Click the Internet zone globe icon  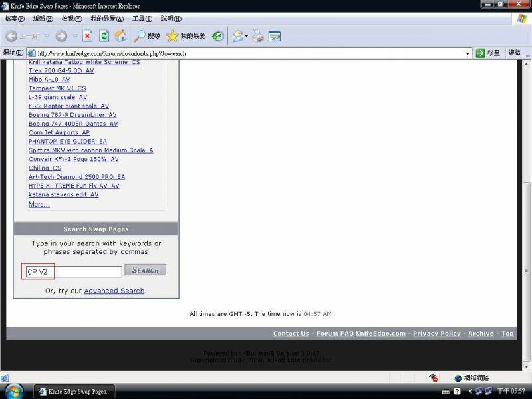458,378
